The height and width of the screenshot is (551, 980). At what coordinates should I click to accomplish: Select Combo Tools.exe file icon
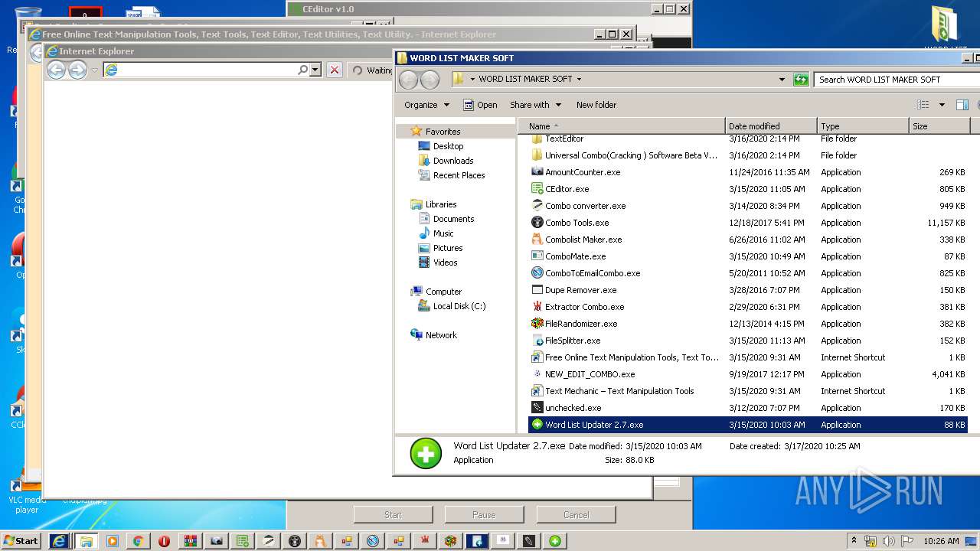537,223
